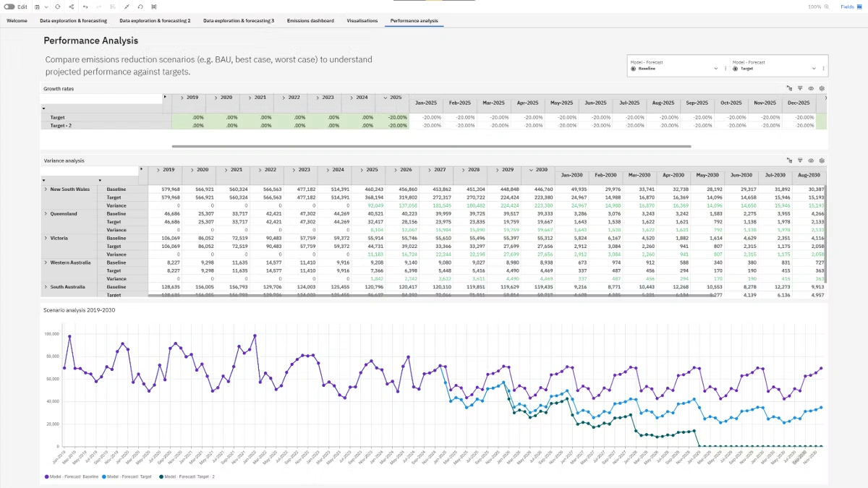Image resolution: width=868 pixels, height=488 pixels.
Task: Toggle eye visibility icon on Growth rates widget
Action: pos(811,89)
